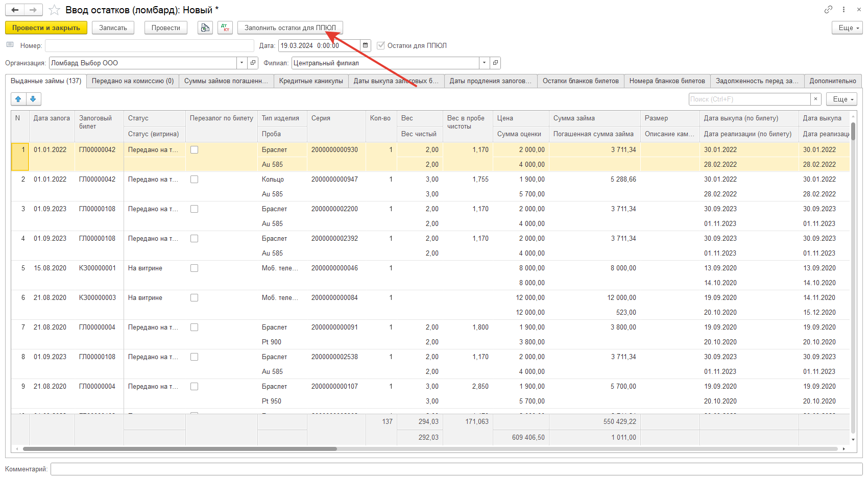Image resolution: width=868 pixels, height=479 pixels.
Task: Check Перезалог по билету in row 8
Action: click(194, 357)
